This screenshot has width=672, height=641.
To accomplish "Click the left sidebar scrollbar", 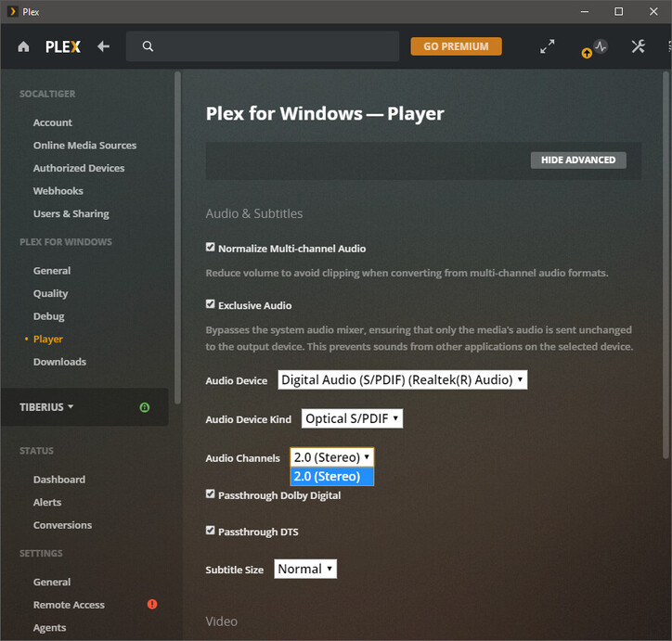I will 177,237.
